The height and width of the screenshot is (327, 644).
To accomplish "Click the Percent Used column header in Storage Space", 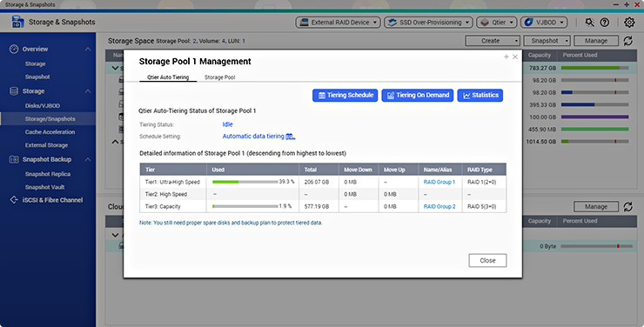I will pos(580,55).
